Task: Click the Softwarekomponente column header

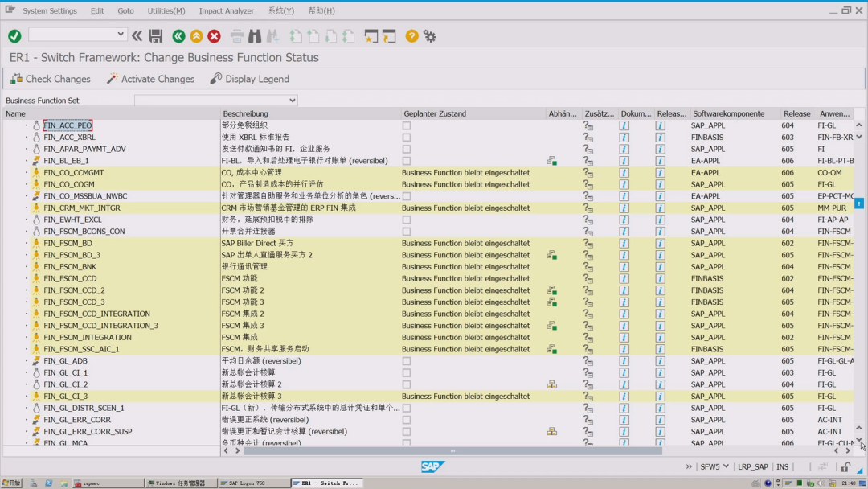Action: click(728, 113)
